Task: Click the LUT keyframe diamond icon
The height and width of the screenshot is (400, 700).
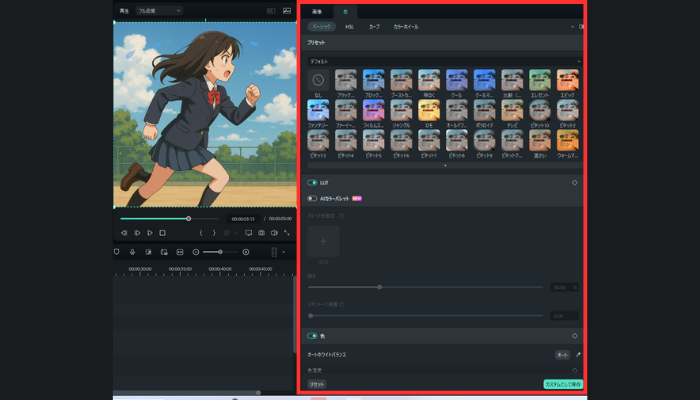Action: point(575,183)
